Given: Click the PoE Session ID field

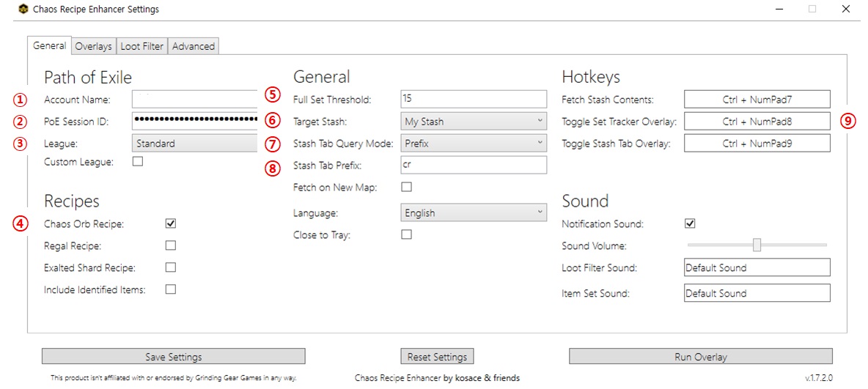Looking at the screenshot, I should click(195, 121).
